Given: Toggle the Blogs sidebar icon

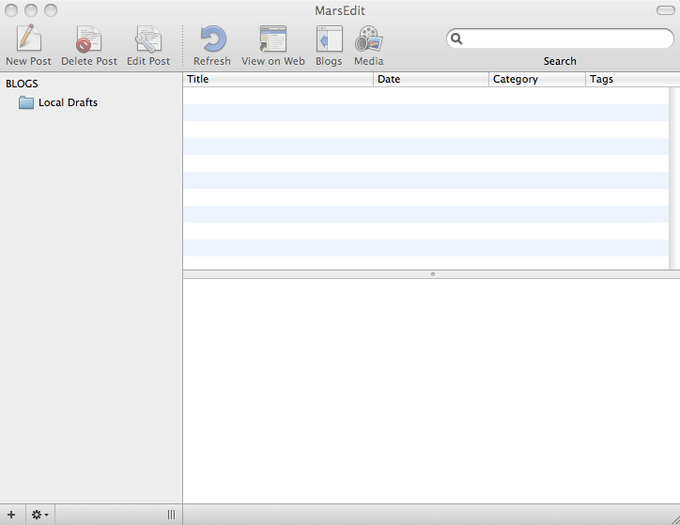Looking at the screenshot, I should click(x=329, y=38).
